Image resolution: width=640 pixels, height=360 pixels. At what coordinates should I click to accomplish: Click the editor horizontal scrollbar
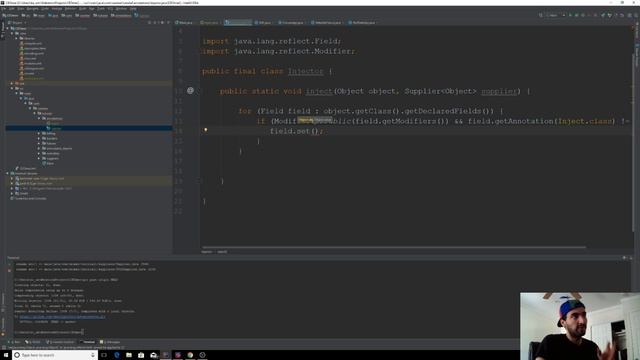click(394, 247)
